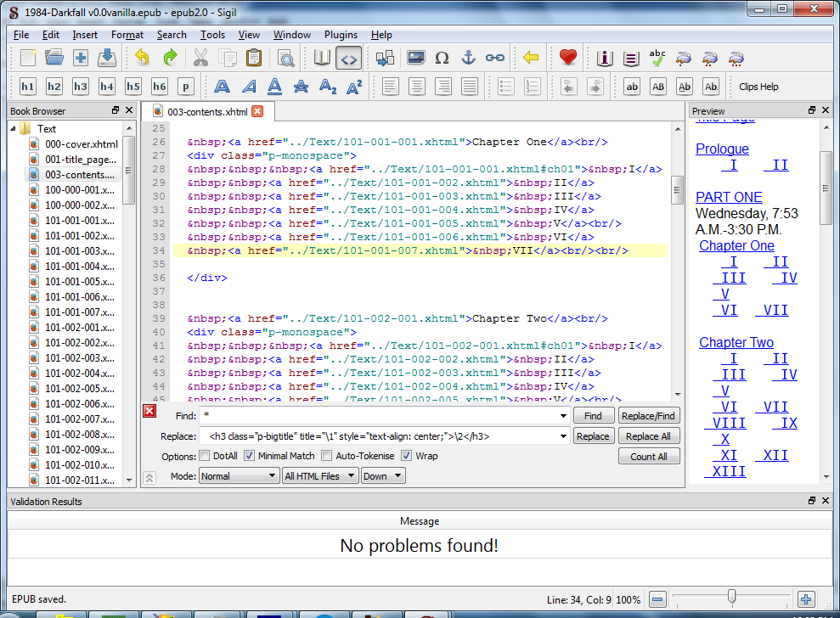Enable the DotAll checkbox
This screenshot has width=840, height=618.
pos(205,456)
